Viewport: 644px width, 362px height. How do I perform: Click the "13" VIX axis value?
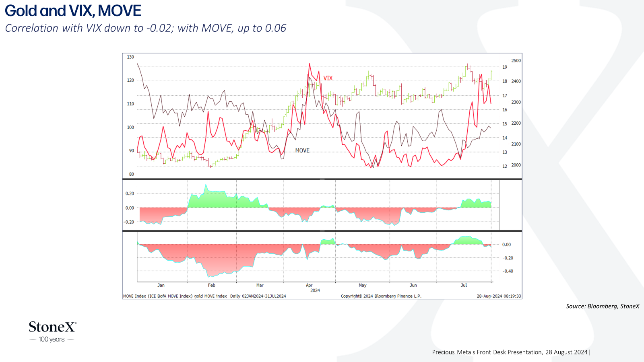(x=505, y=152)
